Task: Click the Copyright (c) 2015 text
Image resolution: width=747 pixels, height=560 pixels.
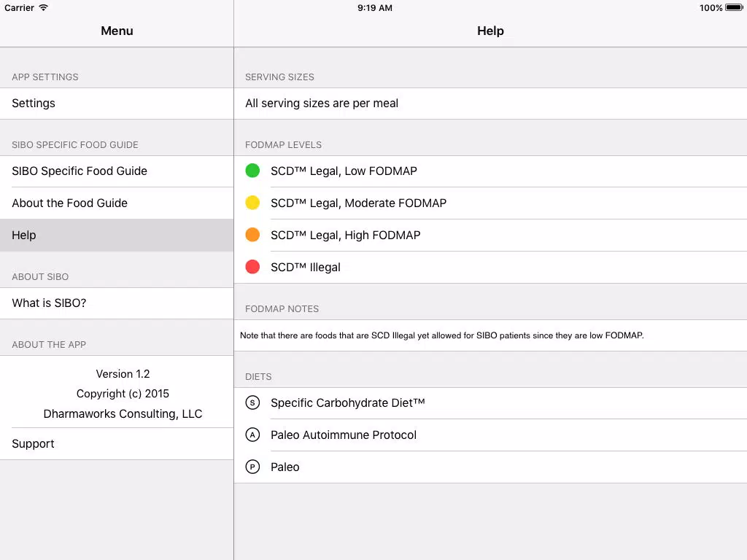Action: [x=123, y=394]
